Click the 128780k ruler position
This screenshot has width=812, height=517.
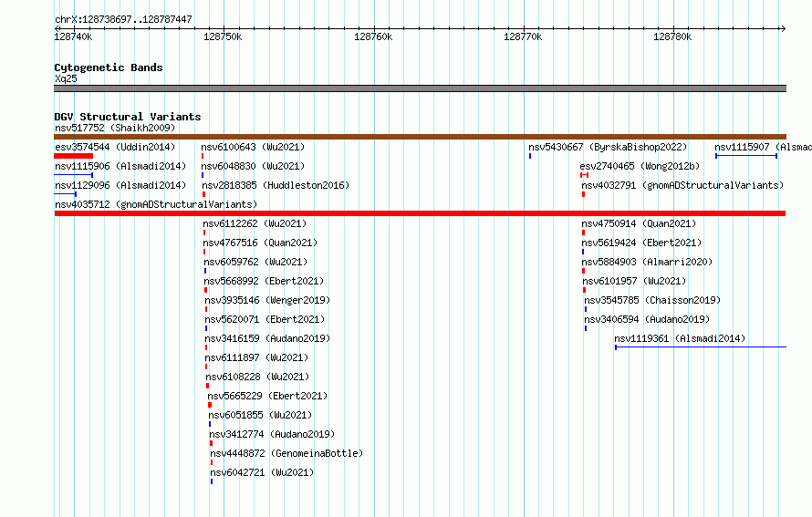pos(672,36)
